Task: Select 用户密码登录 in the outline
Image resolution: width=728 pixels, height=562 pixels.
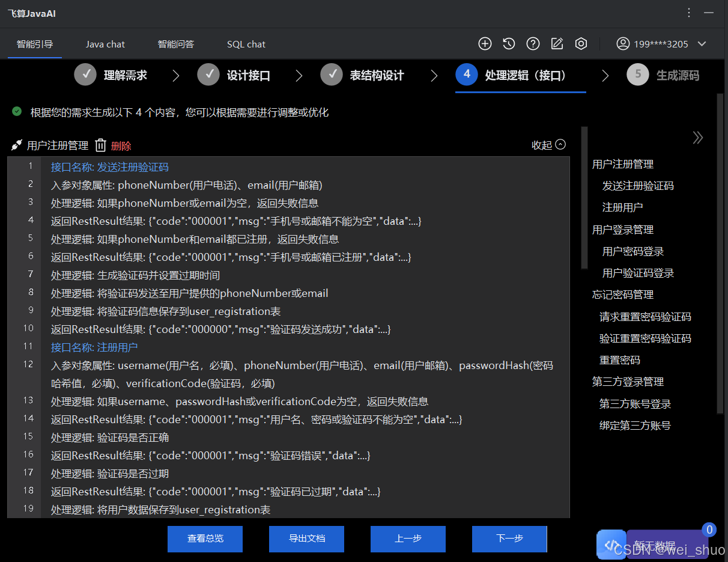Action: [633, 251]
